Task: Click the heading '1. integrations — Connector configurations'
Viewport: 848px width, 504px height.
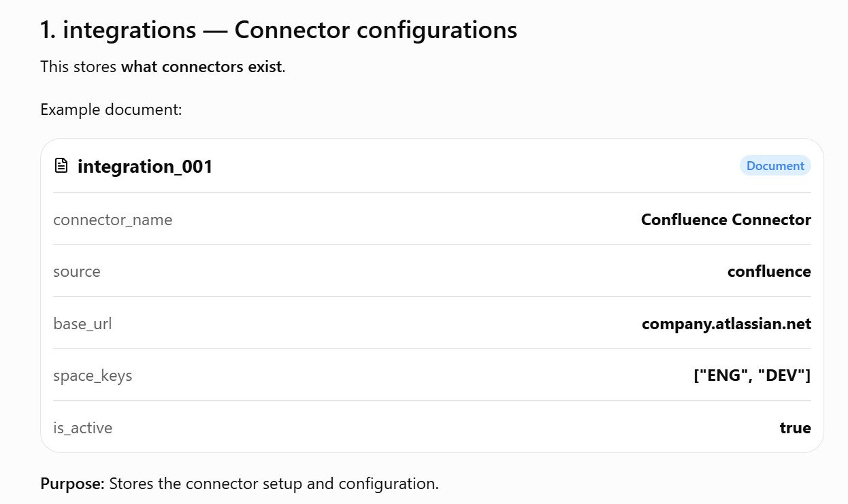Action: (279, 30)
